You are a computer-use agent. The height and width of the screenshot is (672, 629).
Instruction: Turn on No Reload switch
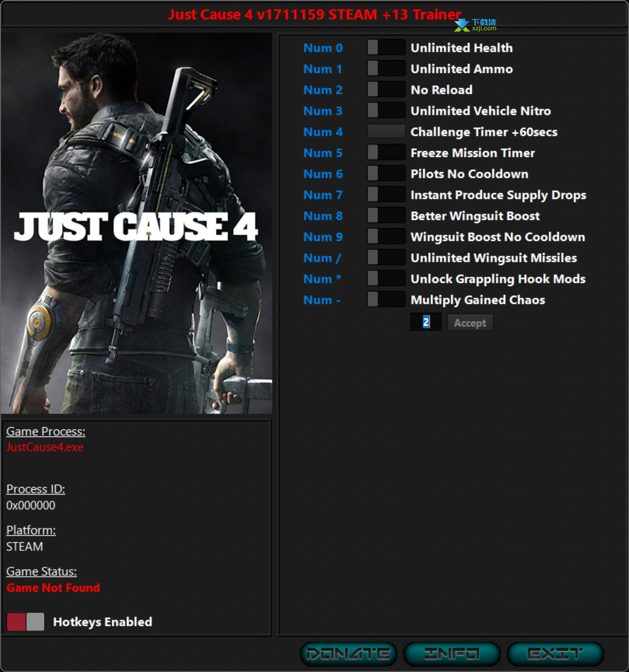[386, 90]
